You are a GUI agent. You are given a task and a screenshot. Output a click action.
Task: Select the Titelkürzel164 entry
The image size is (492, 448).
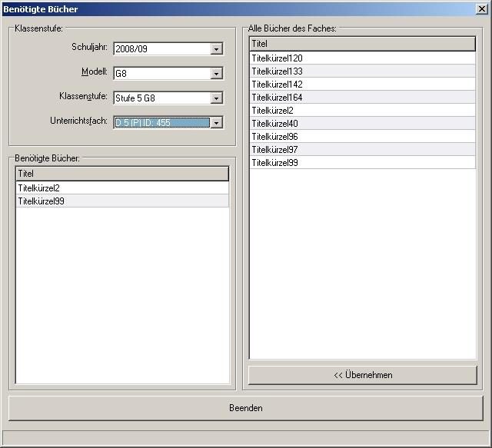278,98
